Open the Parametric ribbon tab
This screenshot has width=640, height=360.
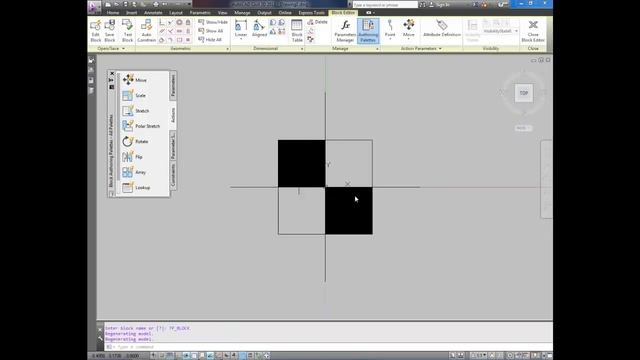(200, 13)
